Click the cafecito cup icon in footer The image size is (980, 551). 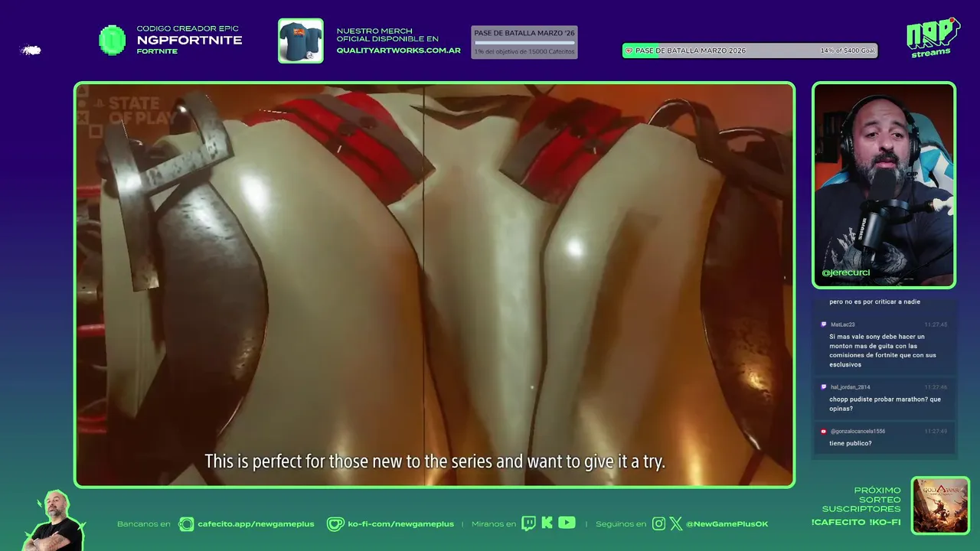[x=186, y=524]
